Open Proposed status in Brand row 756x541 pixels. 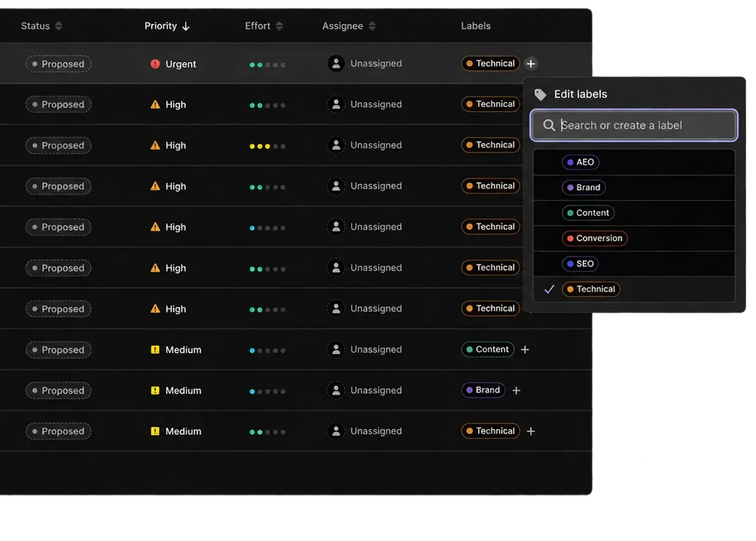click(58, 391)
